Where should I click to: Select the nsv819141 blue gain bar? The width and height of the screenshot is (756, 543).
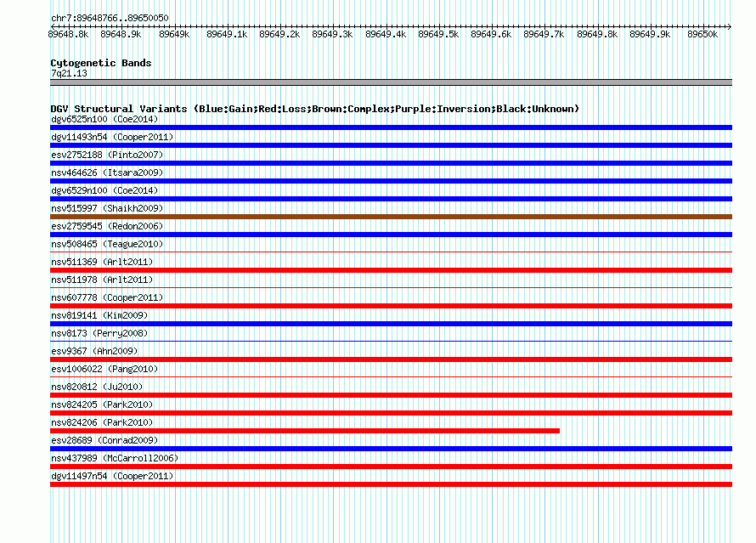click(x=391, y=324)
